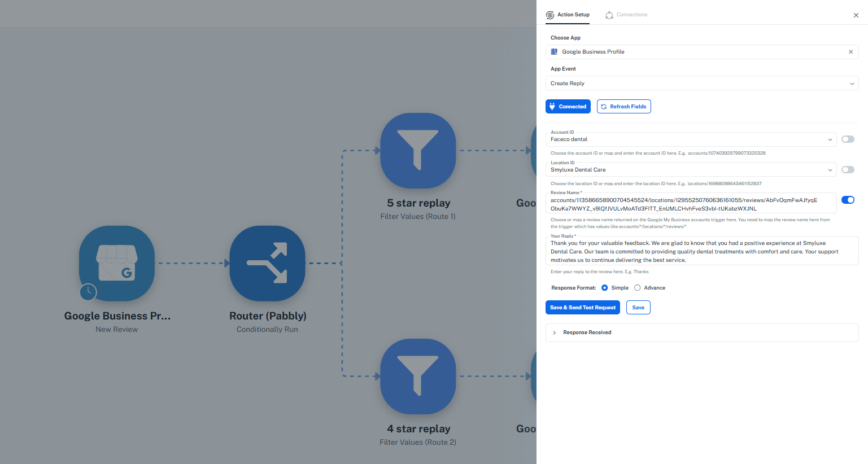The height and width of the screenshot is (464, 868).
Task: Click the Save button
Action: [x=638, y=308]
